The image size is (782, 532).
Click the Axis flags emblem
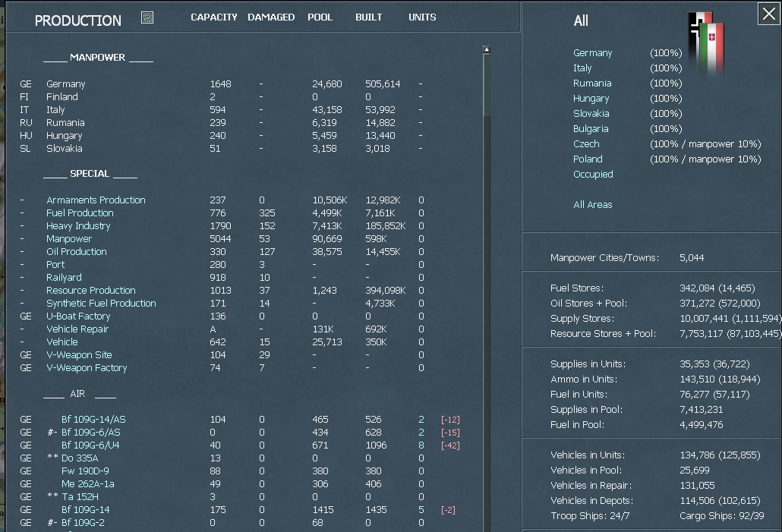(x=706, y=43)
